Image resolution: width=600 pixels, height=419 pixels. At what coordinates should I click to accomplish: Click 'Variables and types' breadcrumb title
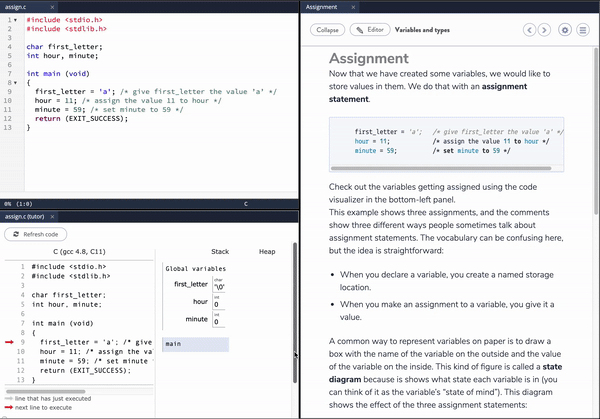pyautogui.click(x=422, y=30)
